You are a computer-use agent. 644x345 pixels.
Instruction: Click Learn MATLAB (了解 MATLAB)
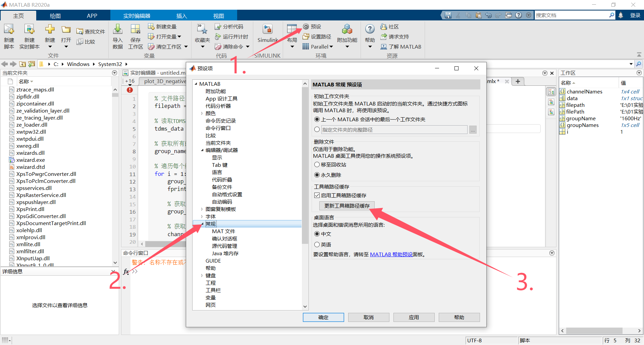click(401, 47)
